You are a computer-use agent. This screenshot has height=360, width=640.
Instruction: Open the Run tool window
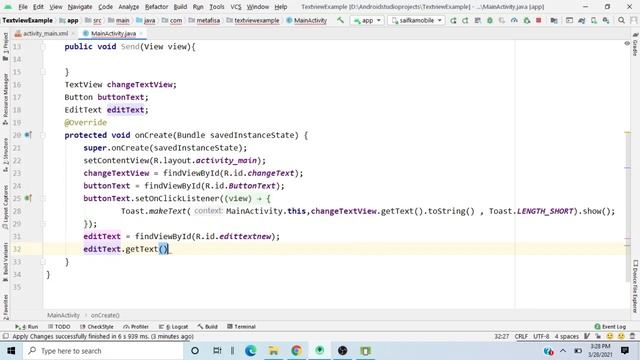click(x=27, y=327)
